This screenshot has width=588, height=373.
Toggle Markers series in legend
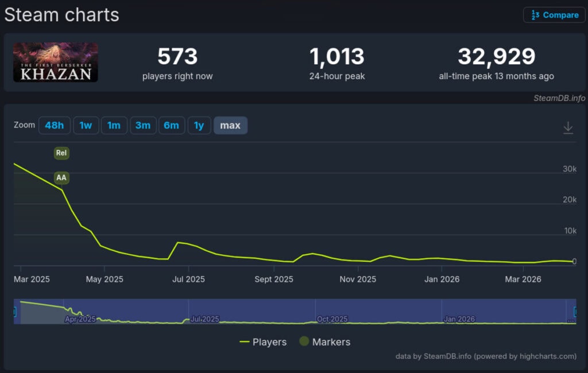coord(325,342)
